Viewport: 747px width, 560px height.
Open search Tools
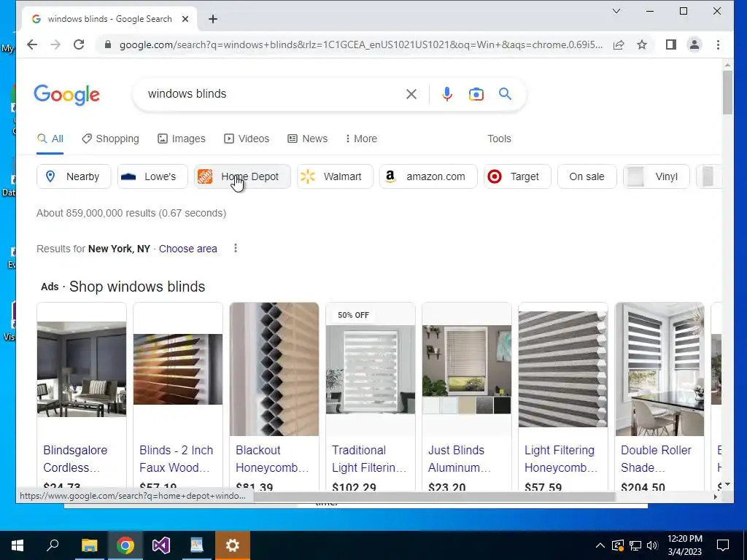click(x=499, y=139)
